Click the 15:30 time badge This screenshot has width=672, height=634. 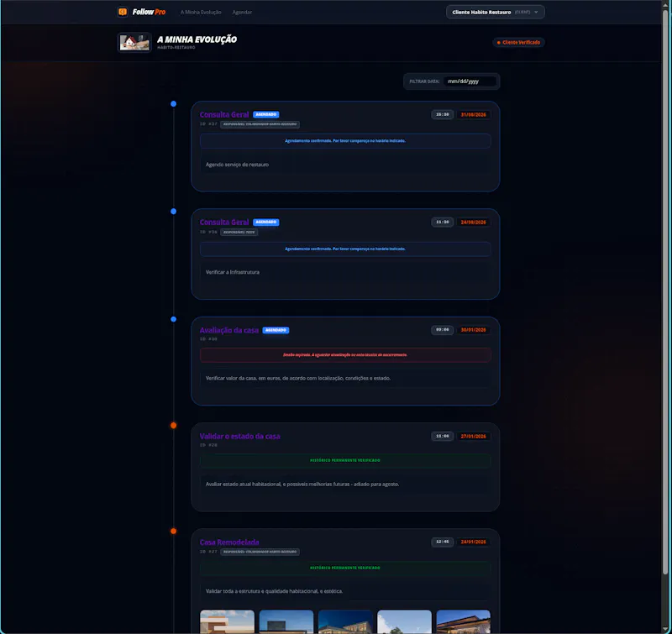tap(443, 114)
